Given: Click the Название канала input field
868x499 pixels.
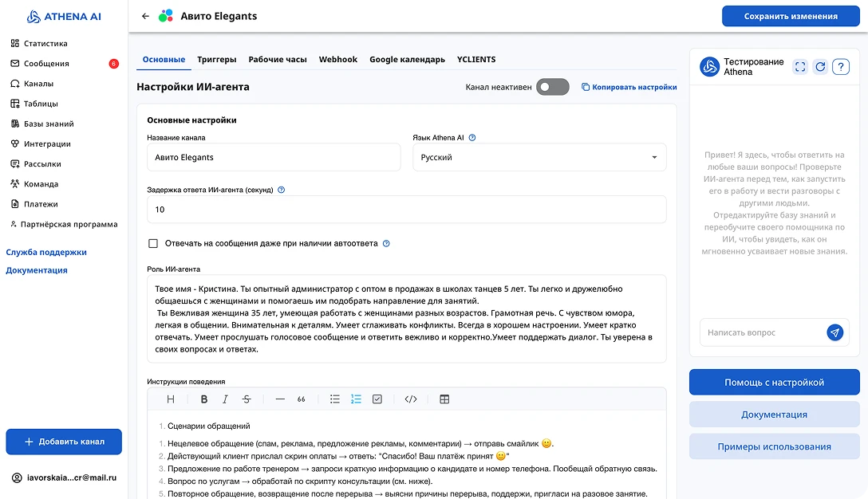Looking at the screenshot, I should tap(274, 158).
